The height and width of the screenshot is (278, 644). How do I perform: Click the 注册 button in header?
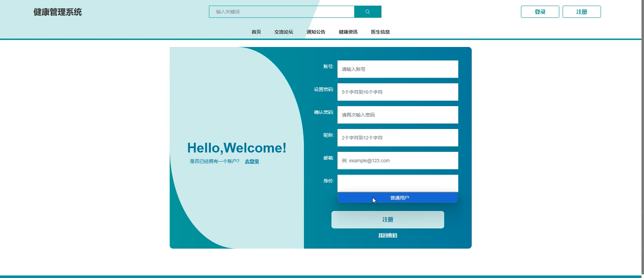point(581,12)
